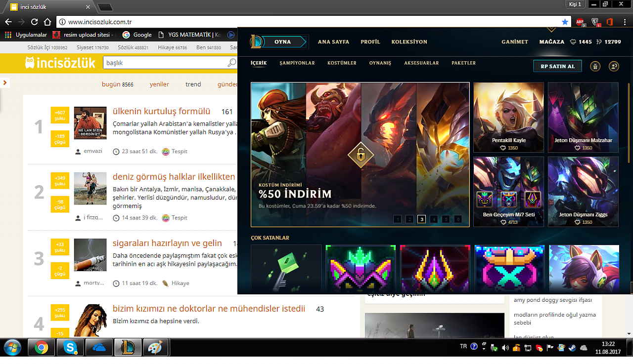Open Skype from the taskbar

point(70,348)
